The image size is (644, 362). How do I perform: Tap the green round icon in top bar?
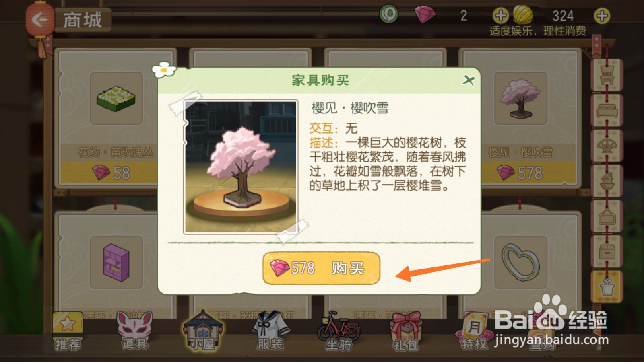pos(389,14)
